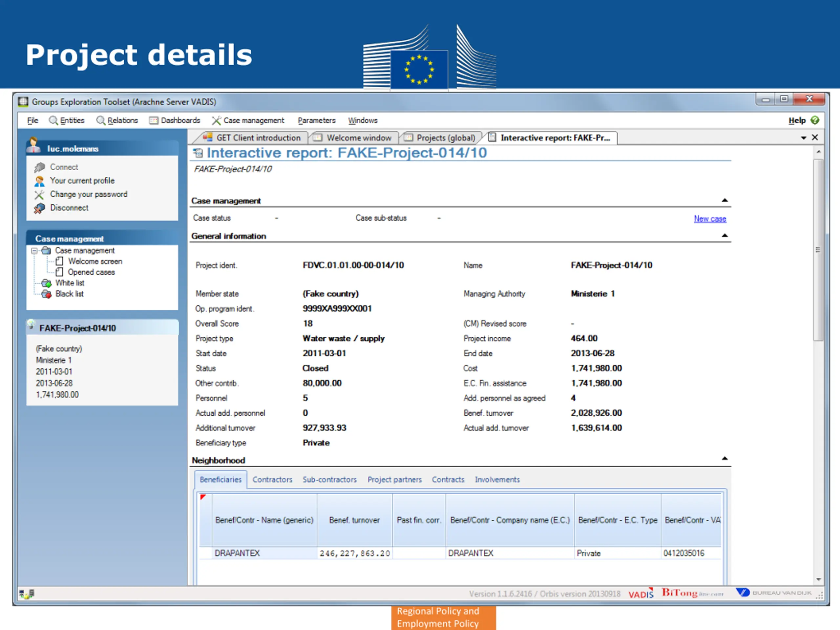840x630 pixels.
Task: Sort by Benef. turnover column header
Action: [x=354, y=520]
